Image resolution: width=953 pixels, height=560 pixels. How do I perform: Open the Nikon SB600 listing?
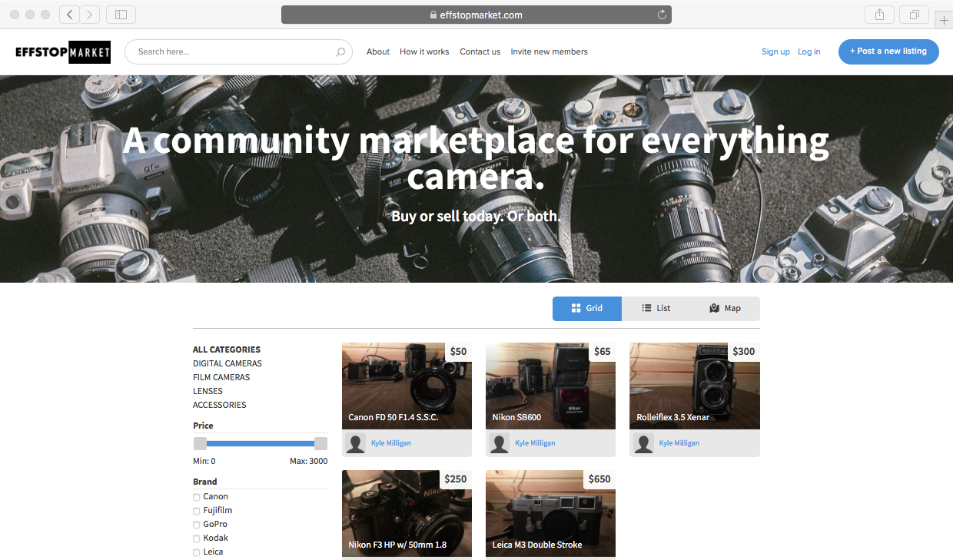click(x=550, y=386)
